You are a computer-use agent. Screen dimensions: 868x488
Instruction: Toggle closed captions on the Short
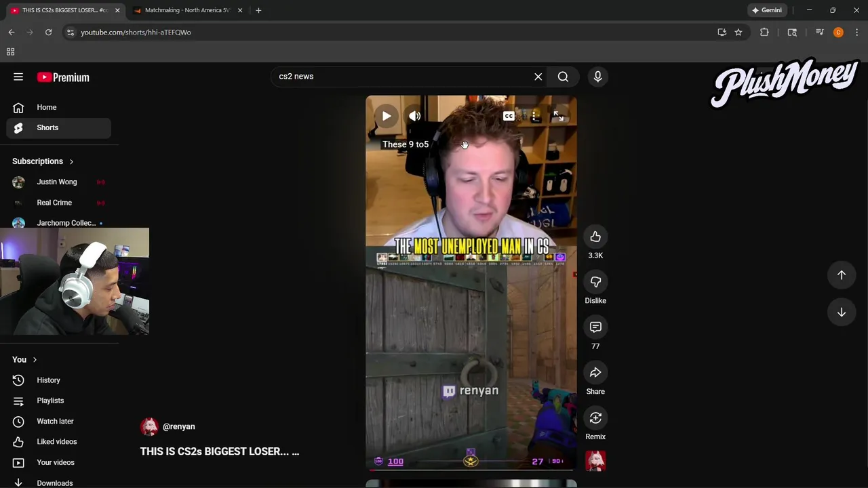click(509, 116)
